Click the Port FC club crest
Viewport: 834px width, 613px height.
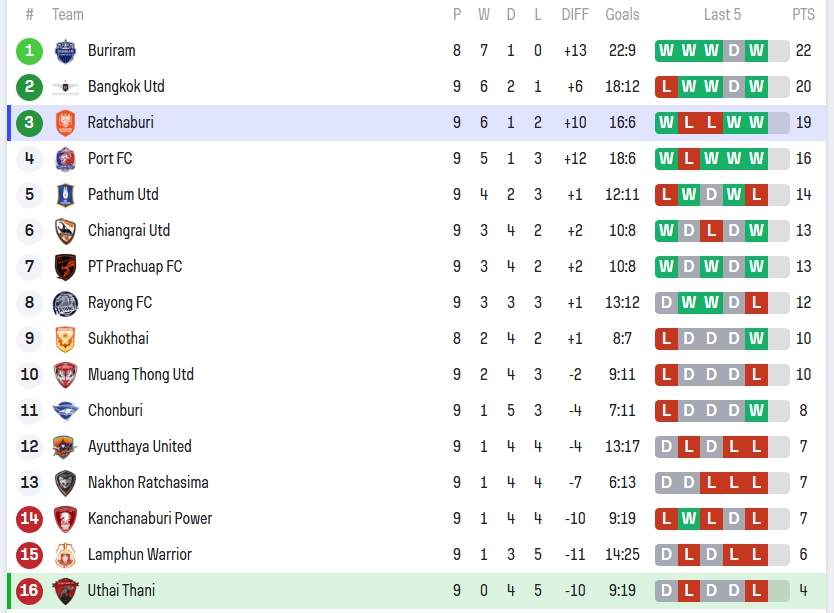(65, 159)
